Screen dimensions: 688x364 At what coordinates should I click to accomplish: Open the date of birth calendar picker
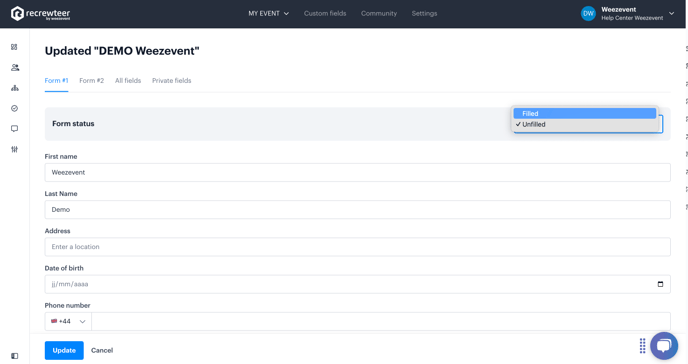coord(660,284)
